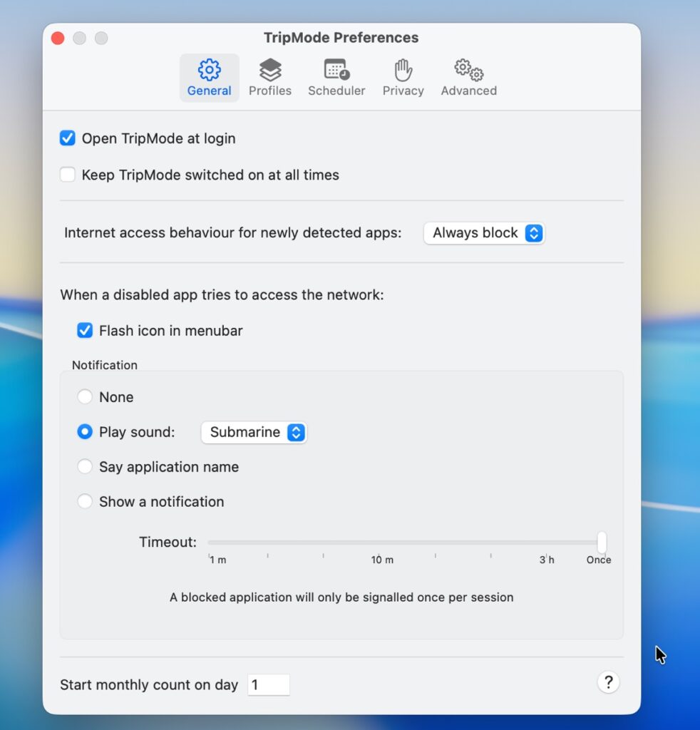Enable Keep TripMode switched on at all times
The height and width of the screenshot is (730, 700).
coord(68,175)
